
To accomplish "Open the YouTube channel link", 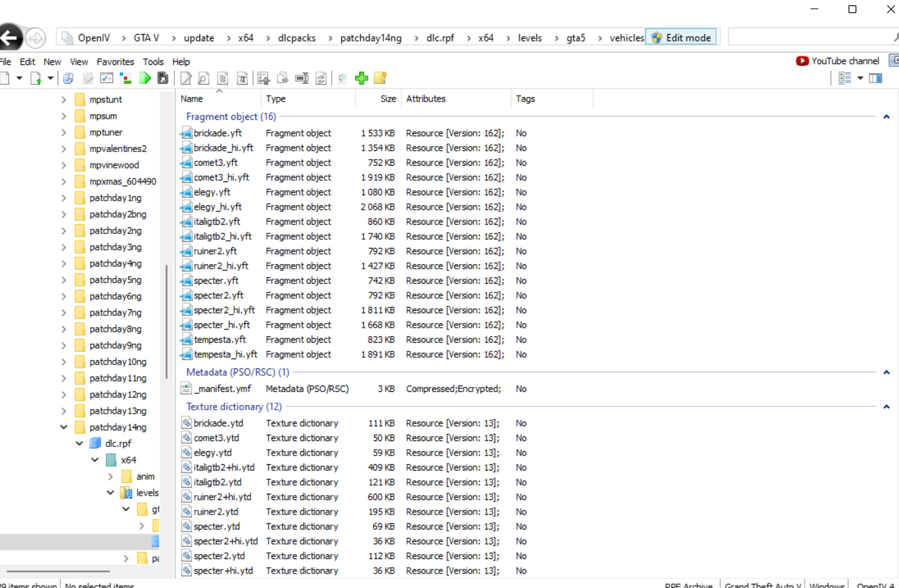I will (x=838, y=61).
